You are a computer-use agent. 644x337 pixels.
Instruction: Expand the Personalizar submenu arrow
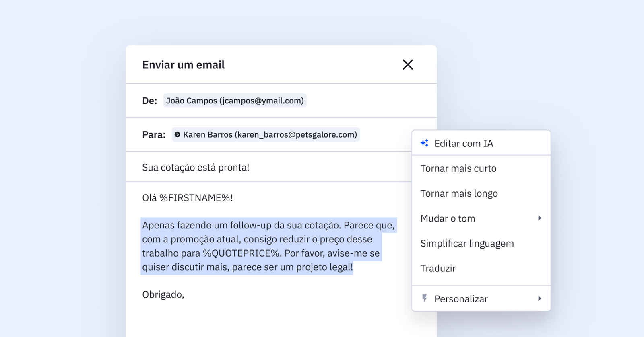539,299
